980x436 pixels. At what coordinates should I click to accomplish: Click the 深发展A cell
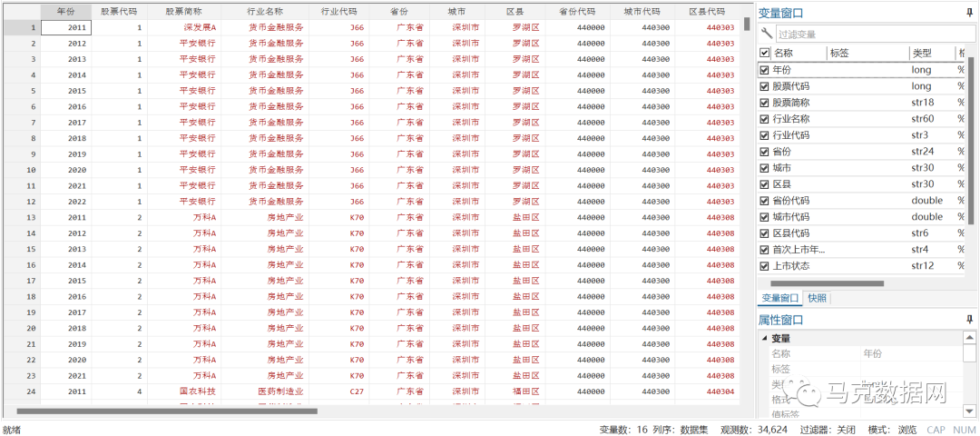point(184,27)
